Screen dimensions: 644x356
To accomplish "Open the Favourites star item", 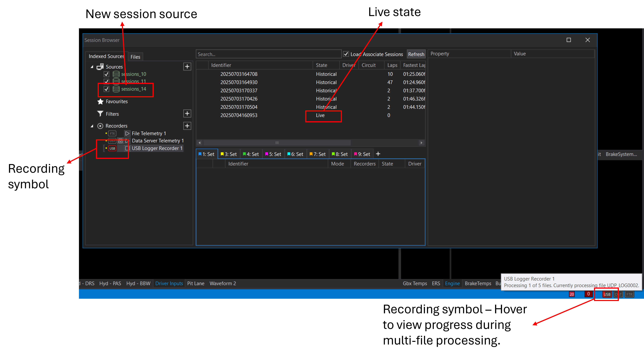I will click(x=117, y=102).
